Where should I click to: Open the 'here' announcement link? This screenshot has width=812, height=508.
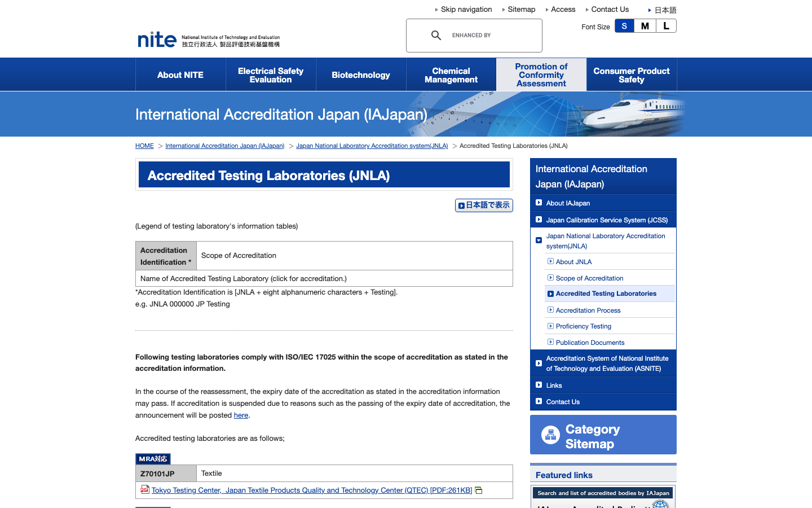(x=241, y=415)
